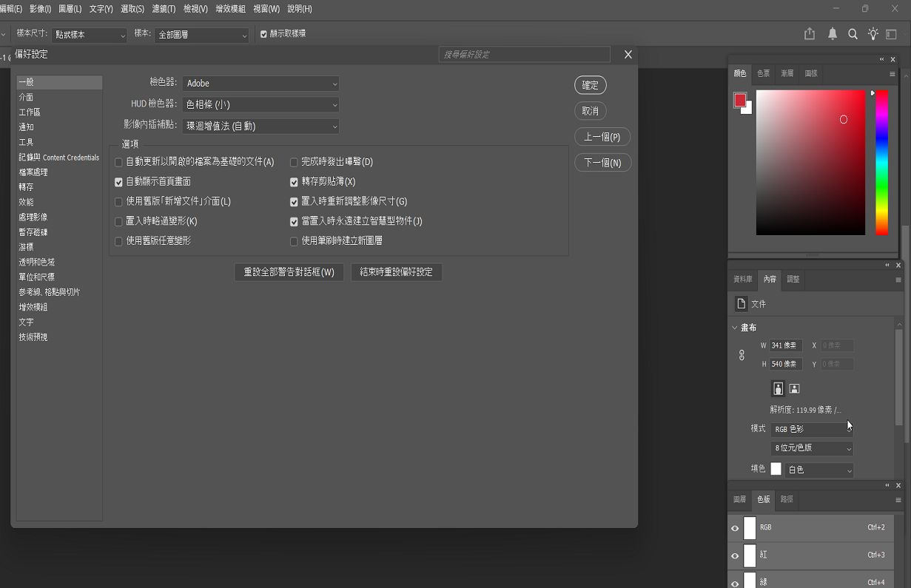Viewport: 911px width, 588px height.
Task: Enable 使用筆刷時建立新圖層
Action: click(293, 240)
